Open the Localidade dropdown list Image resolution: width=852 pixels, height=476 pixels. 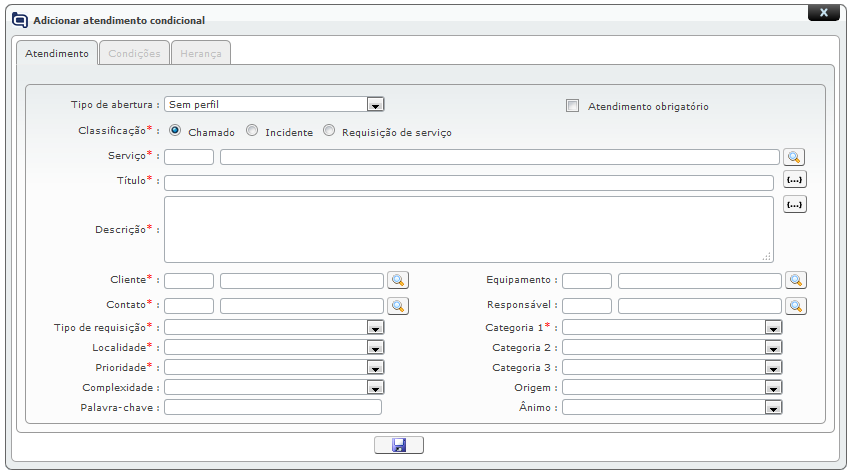tap(375, 347)
